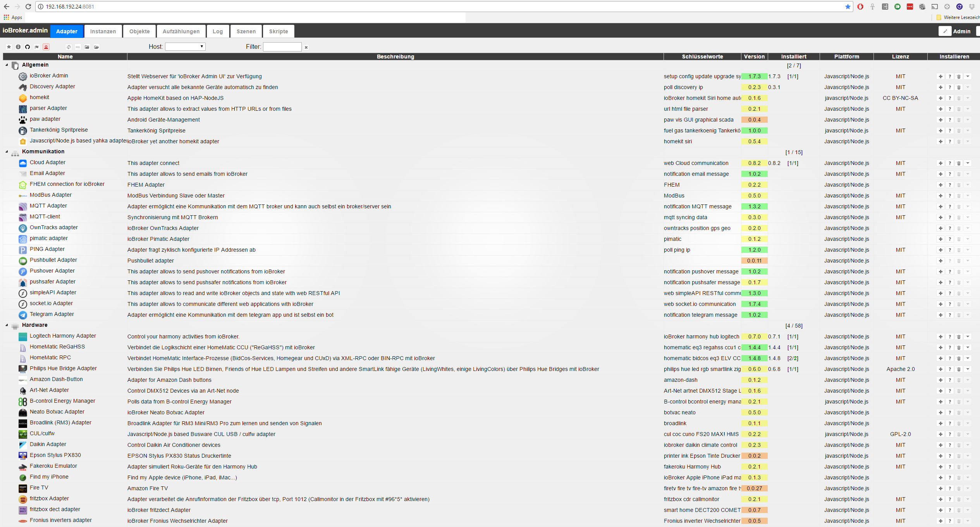Collapse the Kommunikation group
Image resolution: width=980 pixels, height=527 pixels.
(x=7, y=152)
